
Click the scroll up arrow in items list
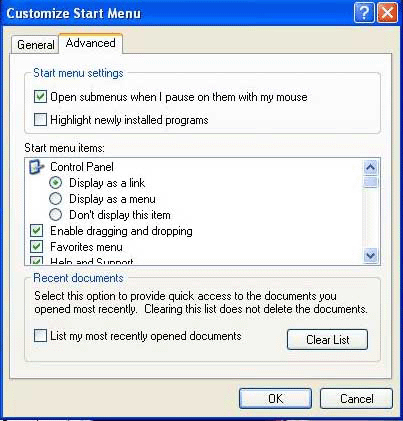pyautogui.click(x=371, y=168)
